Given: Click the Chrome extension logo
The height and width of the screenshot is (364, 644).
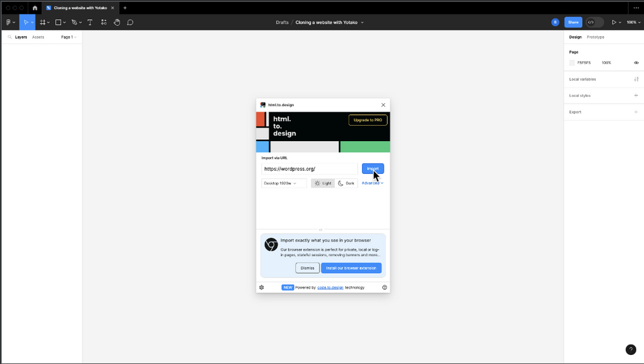Looking at the screenshot, I should coord(271,244).
